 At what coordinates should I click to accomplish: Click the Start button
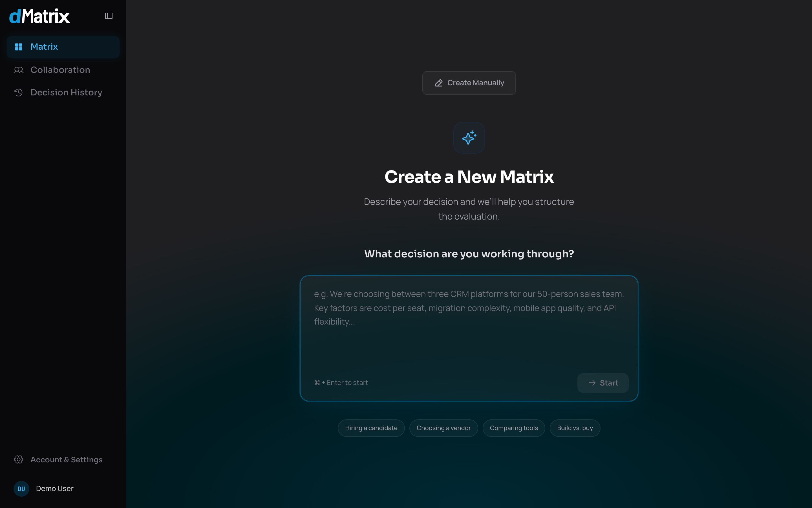coord(603,383)
